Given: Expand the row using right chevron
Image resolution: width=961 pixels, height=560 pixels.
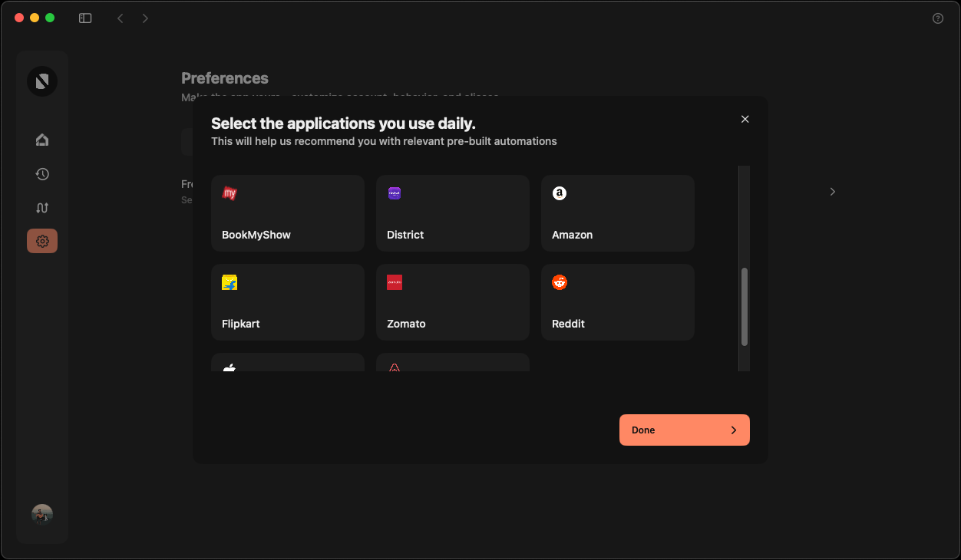Looking at the screenshot, I should pos(832,192).
